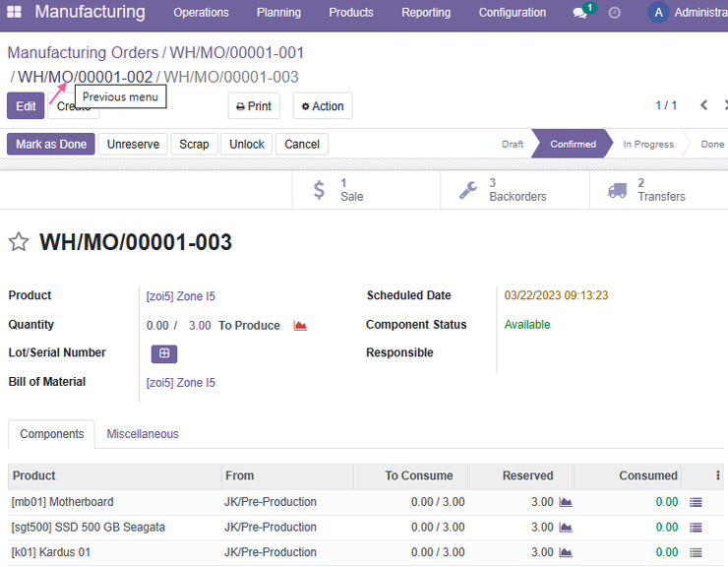Click the Edit button
Image resolution: width=728 pixels, height=567 pixels.
pos(26,106)
